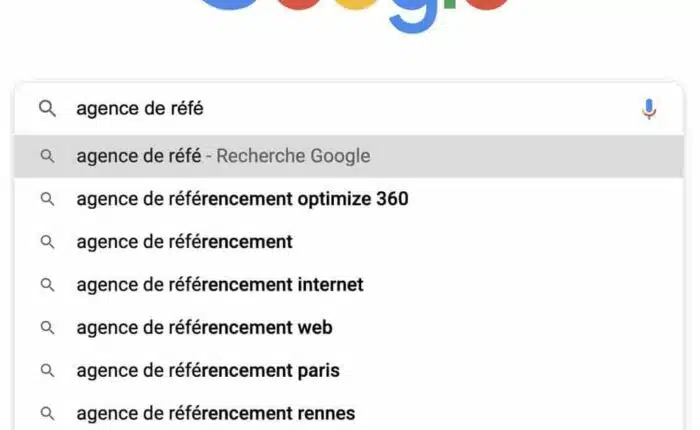Click magnifier icon beside 'optimize 360' suggestion
The width and height of the screenshot is (700, 430).
(47, 199)
